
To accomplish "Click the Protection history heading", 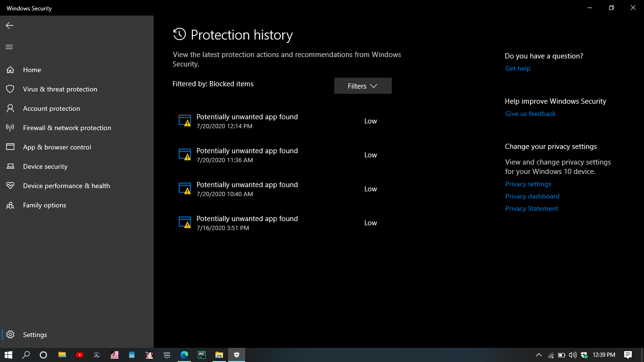I will pyautogui.click(x=242, y=35).
